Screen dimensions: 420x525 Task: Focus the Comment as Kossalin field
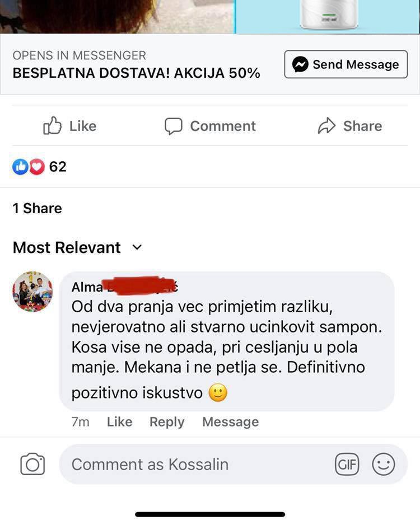click(196, 464)
